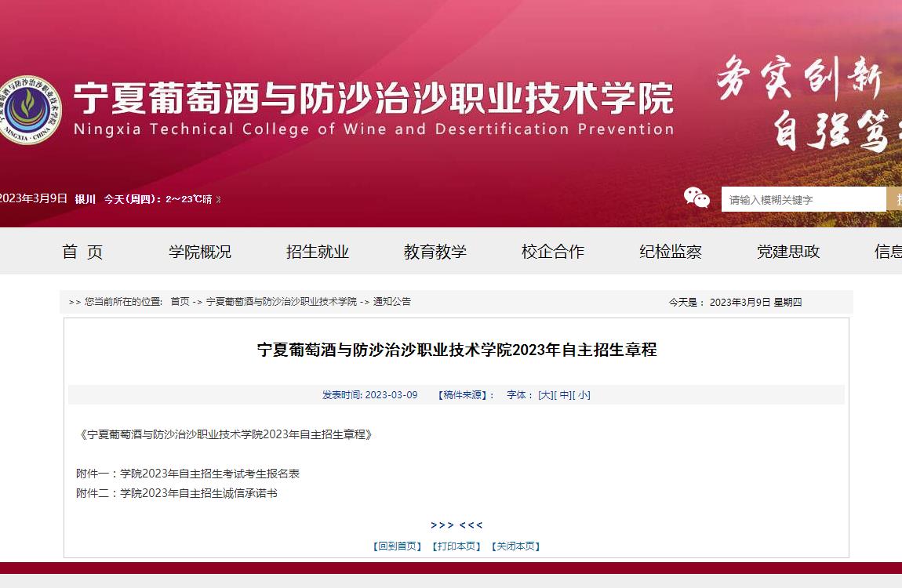902x588 pixels.
Task: Expand the weather forecast arrow after 晴
Action: coord(218,199)
